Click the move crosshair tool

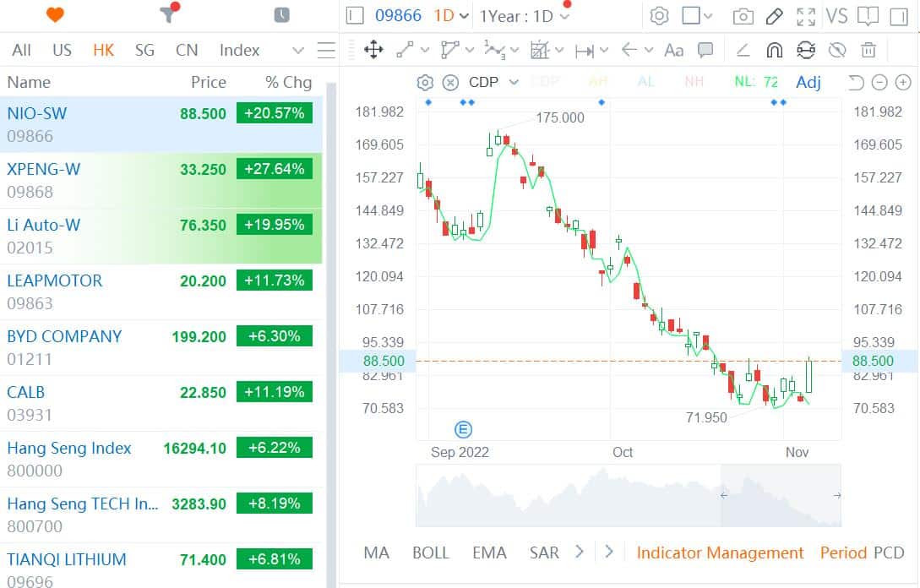coord(373,50)
